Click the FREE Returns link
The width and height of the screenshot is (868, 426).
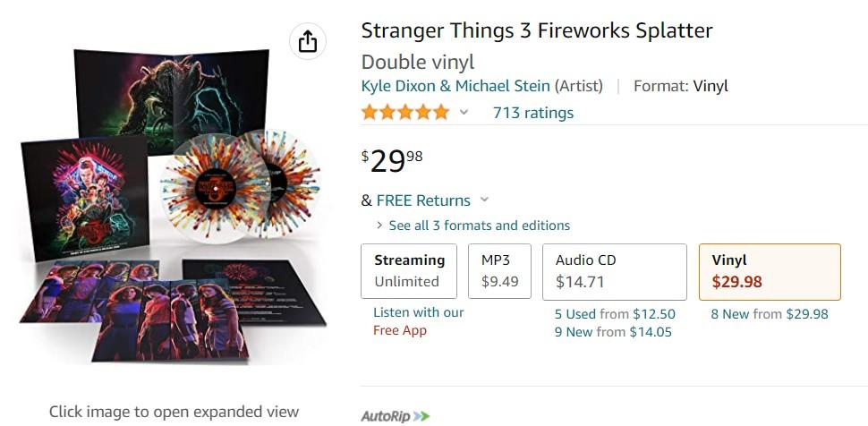point(423,200)
